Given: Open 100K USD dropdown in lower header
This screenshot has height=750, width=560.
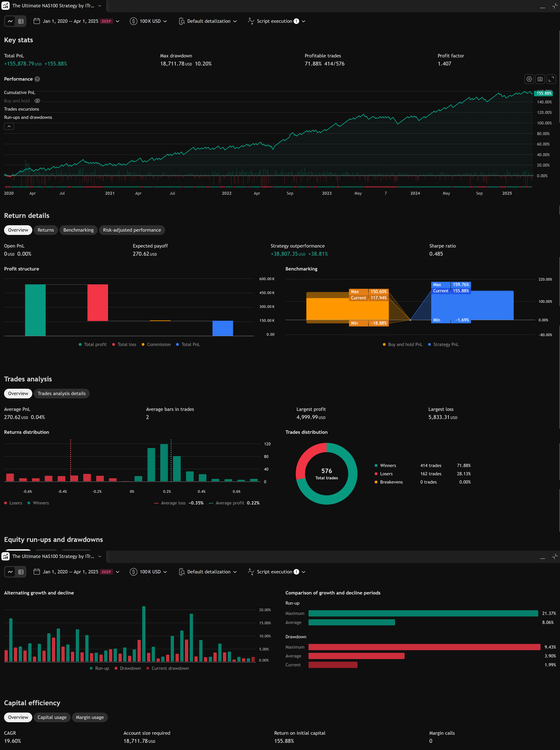Looking at the screenshot, I should pyautogui.click(x=165, y=572).
